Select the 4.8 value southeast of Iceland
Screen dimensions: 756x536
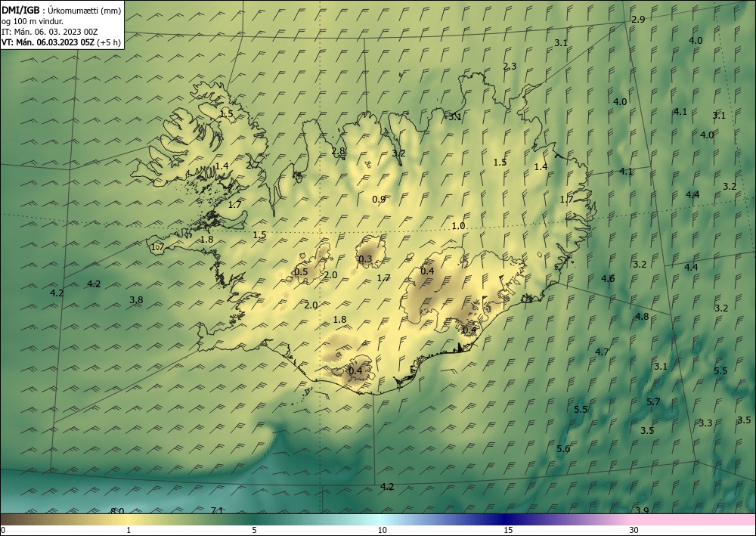click(642, 317)
